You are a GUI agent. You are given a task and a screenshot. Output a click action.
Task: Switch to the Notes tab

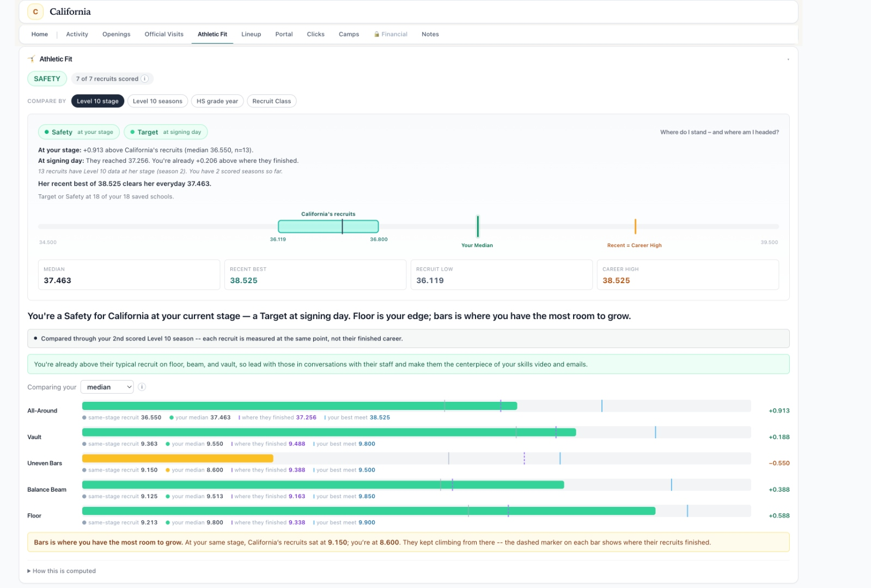pos(430,34)
